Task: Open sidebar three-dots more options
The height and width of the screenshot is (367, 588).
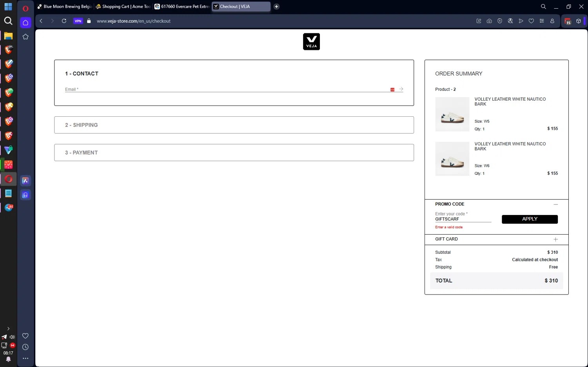Action: [x=25, y=358]
